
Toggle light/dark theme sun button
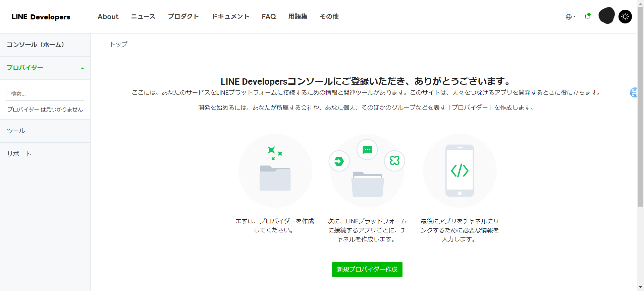click(625, 16)
